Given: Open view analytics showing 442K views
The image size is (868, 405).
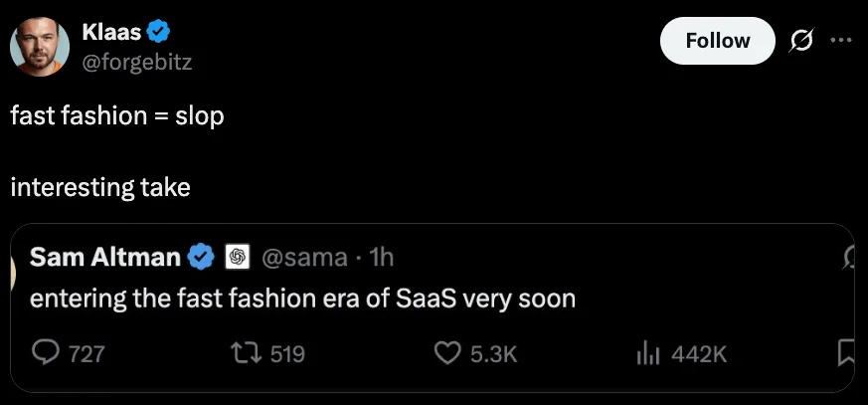Looking at the screenshot, I should [x=649, y=353].
